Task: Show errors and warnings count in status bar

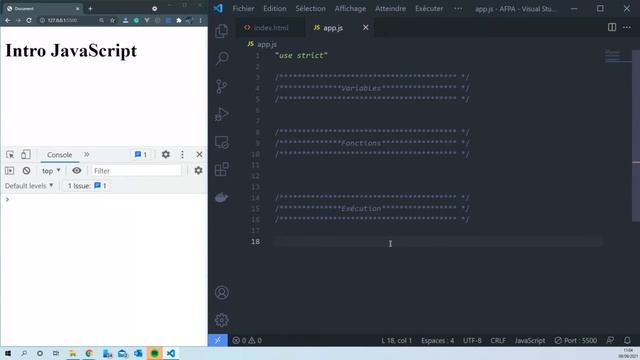Action: pos(247,340)
